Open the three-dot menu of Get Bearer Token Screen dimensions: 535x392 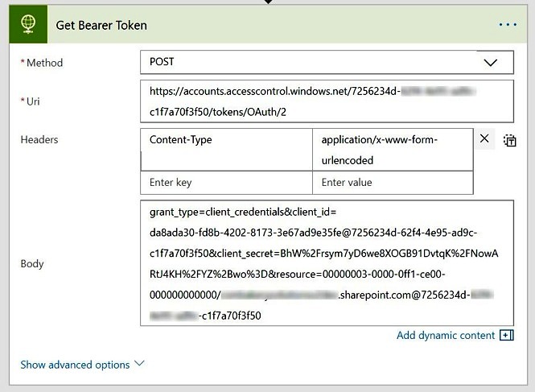(508, 25)
